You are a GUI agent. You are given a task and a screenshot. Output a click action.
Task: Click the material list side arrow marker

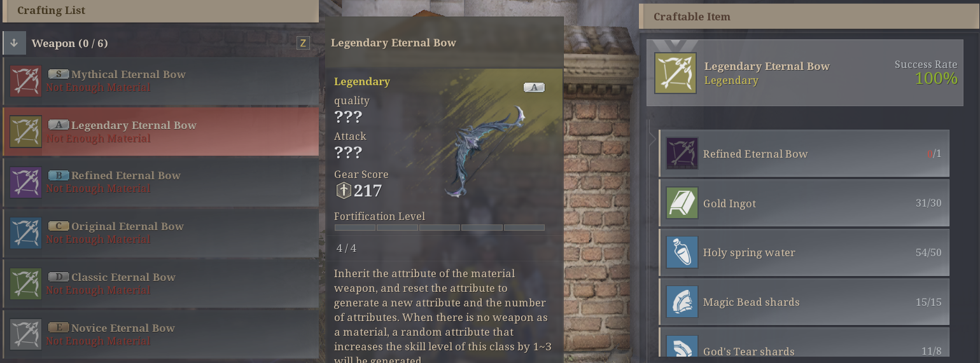[652, 139]
